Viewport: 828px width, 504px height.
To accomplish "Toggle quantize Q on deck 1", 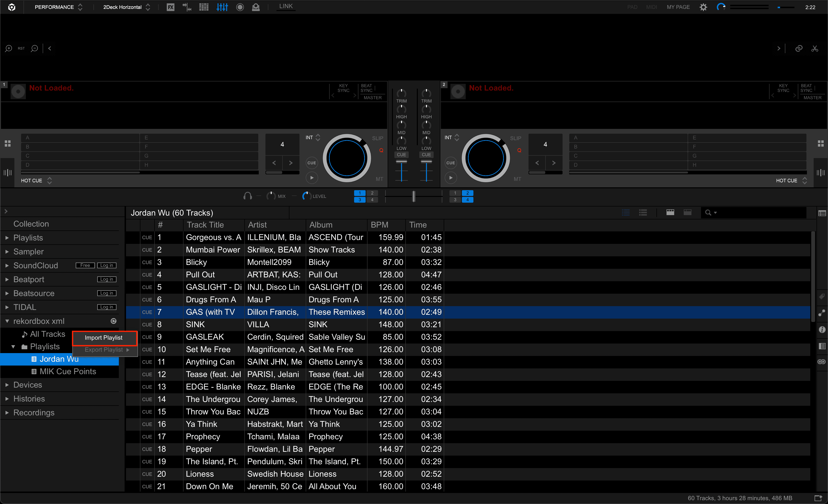I will click(x=381, y=150).
